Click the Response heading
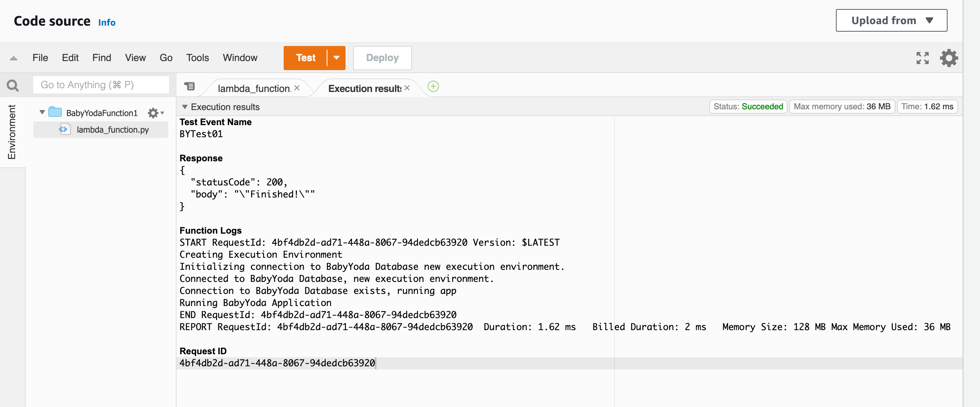This screenshot has width=980, height=407. click(201, 159)
